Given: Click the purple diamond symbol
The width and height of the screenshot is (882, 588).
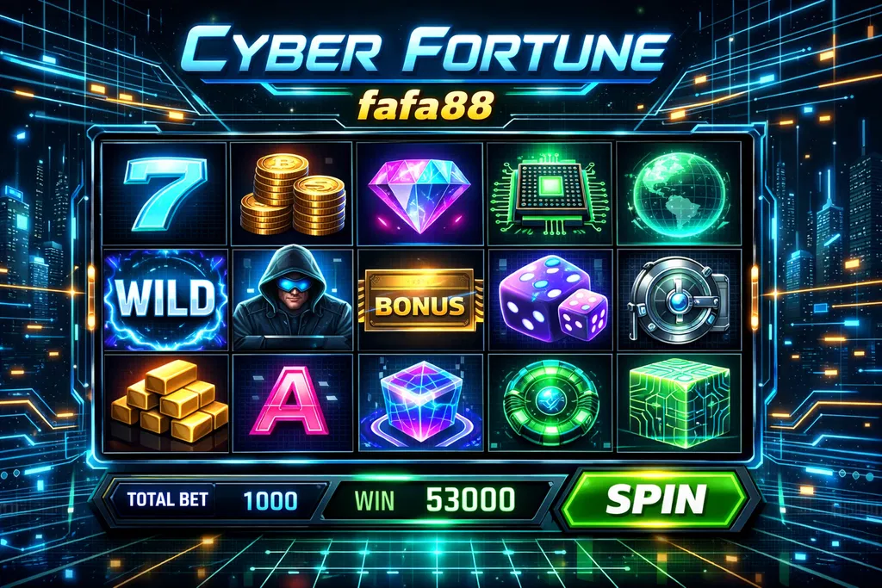Looking at the screenshot, I should (419, 194).
